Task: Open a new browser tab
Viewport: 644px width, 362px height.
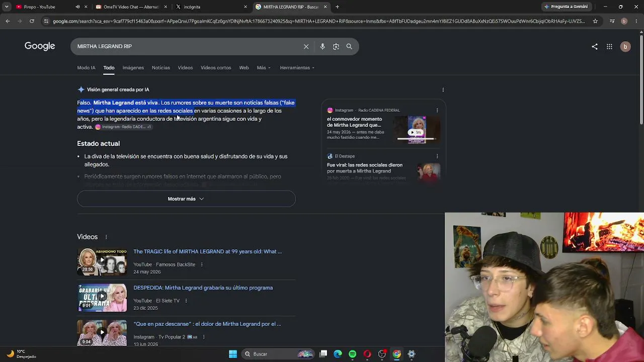Action: pyautogui.click(x=337, y=7)
